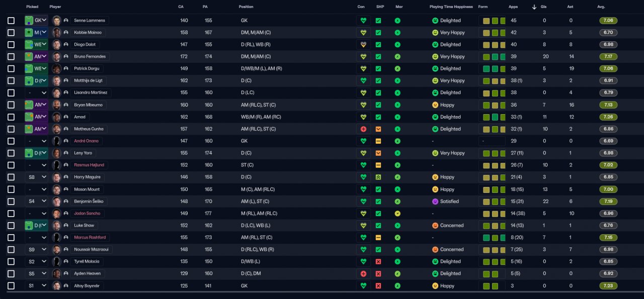Click Amad's 7.26 average rating pill
The image size is (644, 299).
608,117
